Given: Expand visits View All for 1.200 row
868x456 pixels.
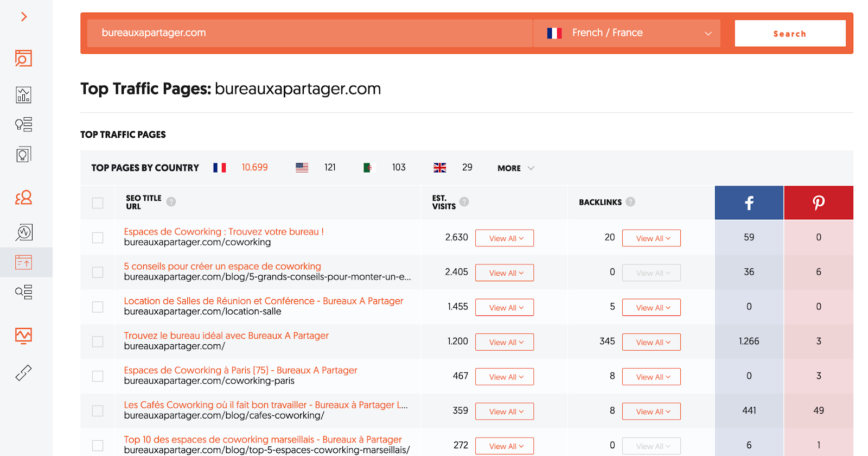Looking at the screenshot, I should click(x=505, y=343).
